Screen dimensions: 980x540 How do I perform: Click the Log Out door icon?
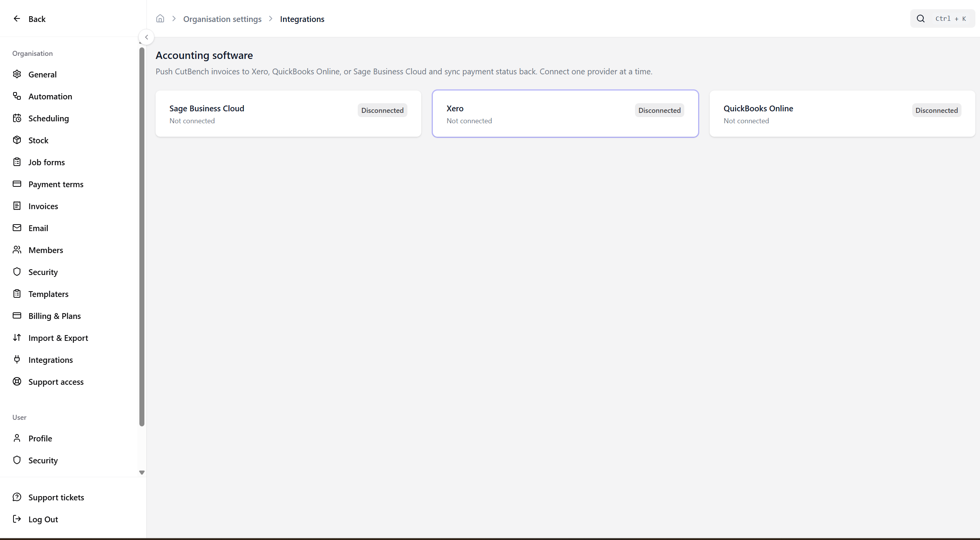pyautogui.click(x=17, y=519)
